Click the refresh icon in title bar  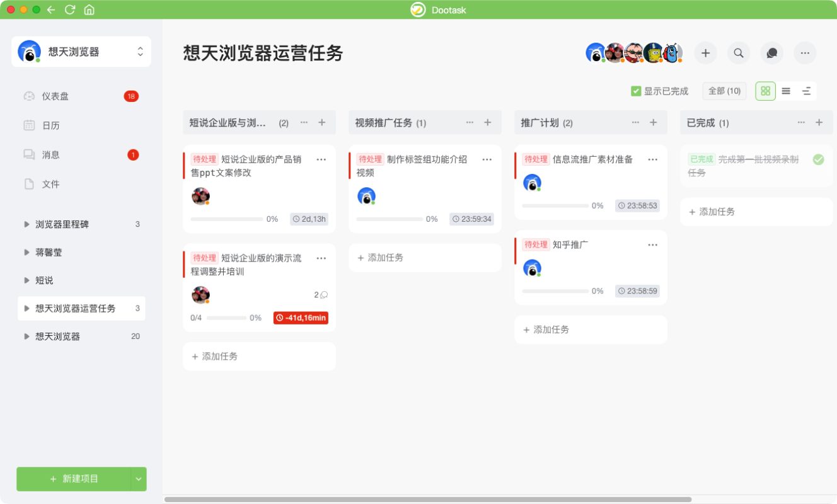click(70, 9)
